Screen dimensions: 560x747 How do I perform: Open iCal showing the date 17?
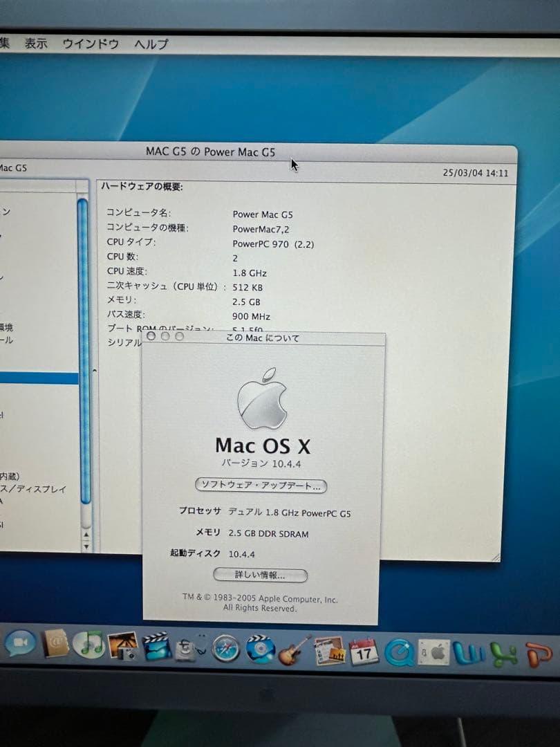363,654
